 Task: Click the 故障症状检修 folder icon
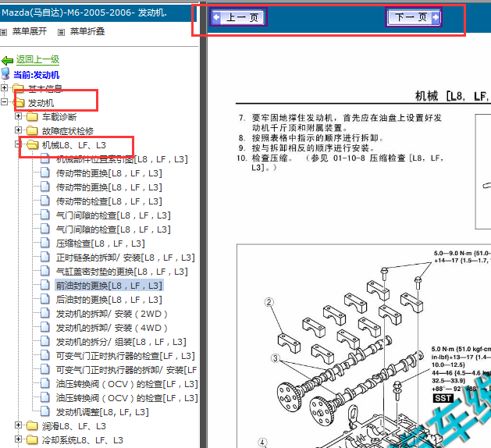click(x=32, y=130)
